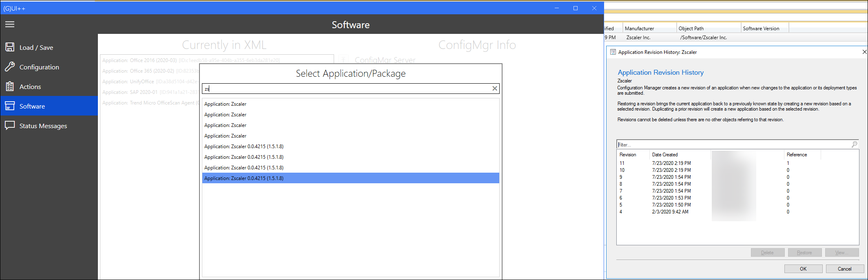
Task: Open the Configuration menu item
Action: [49, 67]
